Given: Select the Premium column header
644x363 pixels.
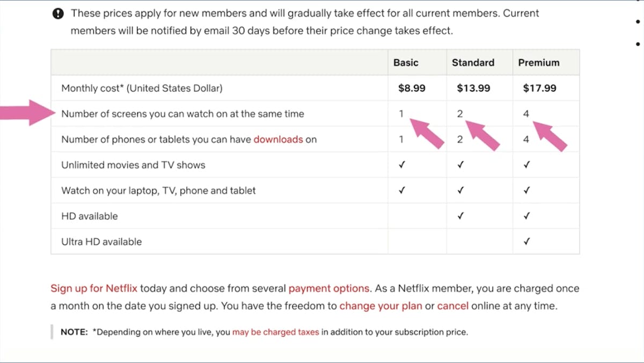Looking at the screenshot, I should [539, 62].
